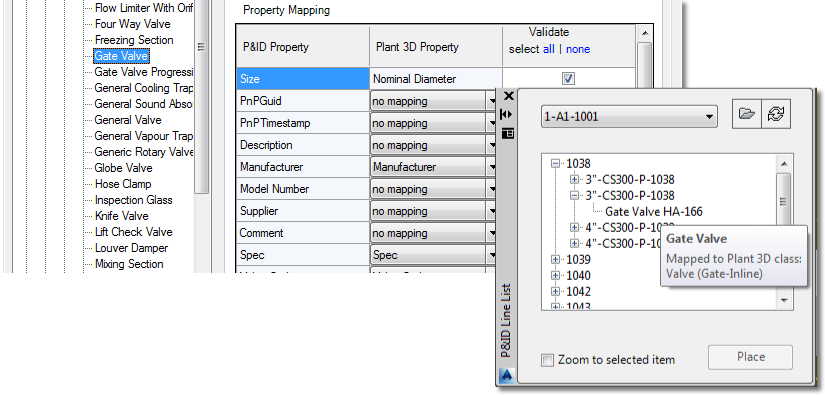
Task: Select General Cooling Trap item
Action: click(144, 88)
